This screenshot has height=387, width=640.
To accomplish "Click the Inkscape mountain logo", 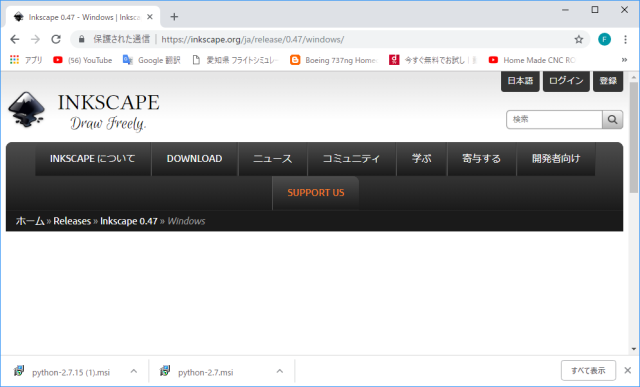I will coord(27,109).
